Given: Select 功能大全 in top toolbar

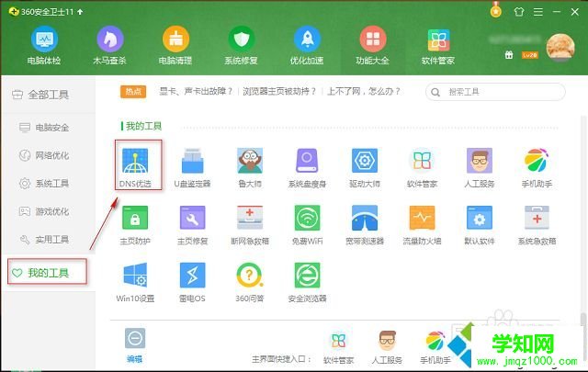Looking at the screenshot, I should 372,46.
